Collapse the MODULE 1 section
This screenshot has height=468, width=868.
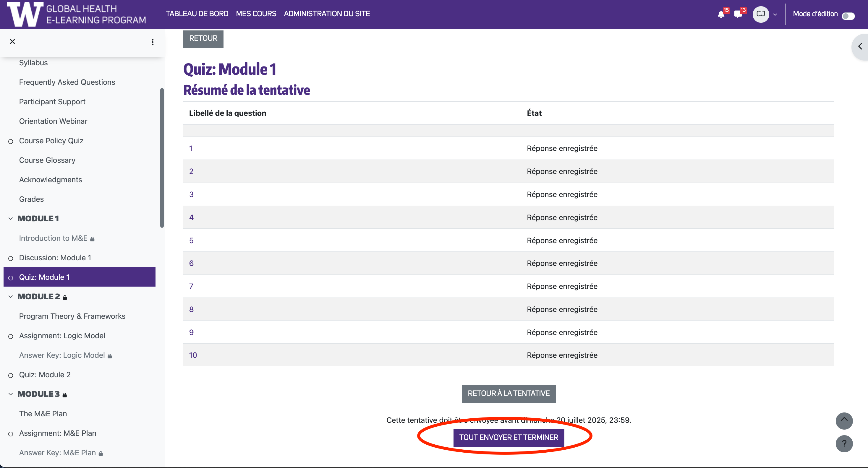(11, 219)
